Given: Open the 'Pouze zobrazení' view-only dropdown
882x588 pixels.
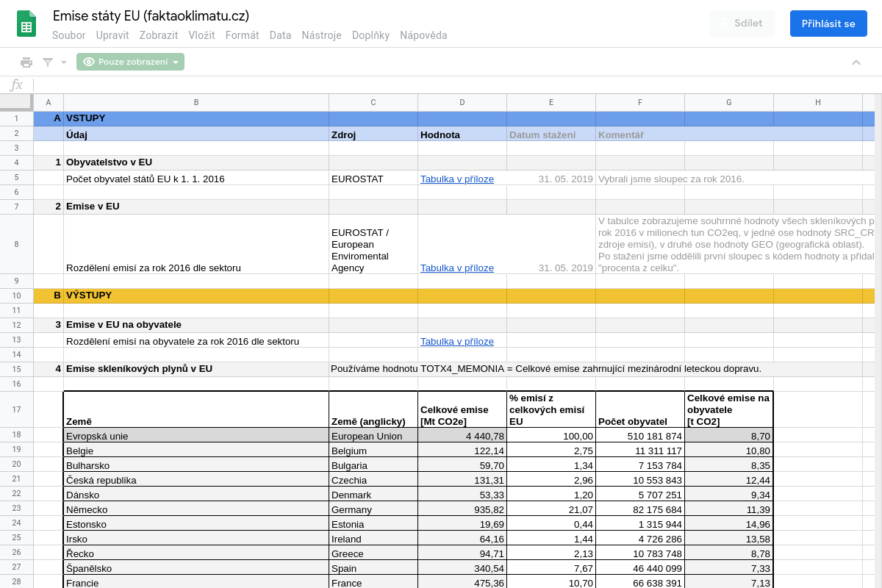Looking at the screenshot, I should tap(130, 62).
